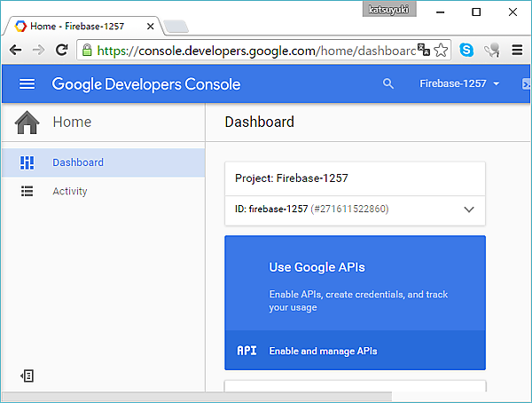
Task: Click the katsuyuki profile button
Action: point(389,11)
